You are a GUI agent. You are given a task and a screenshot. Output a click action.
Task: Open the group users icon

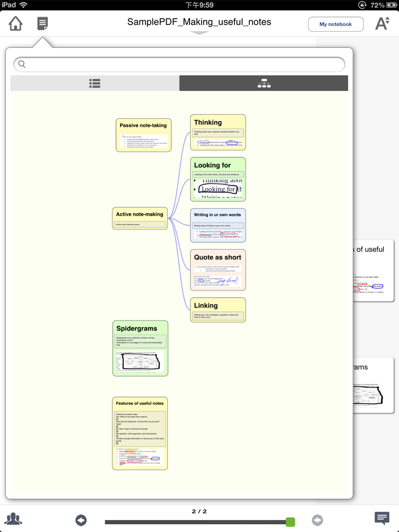click(x=13, y=518)
